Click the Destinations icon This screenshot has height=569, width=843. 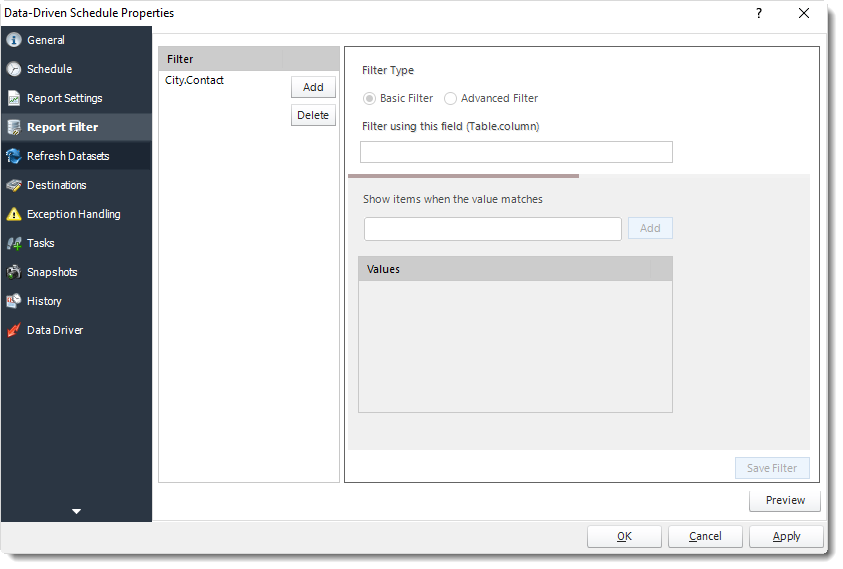(x=14, y=185)
